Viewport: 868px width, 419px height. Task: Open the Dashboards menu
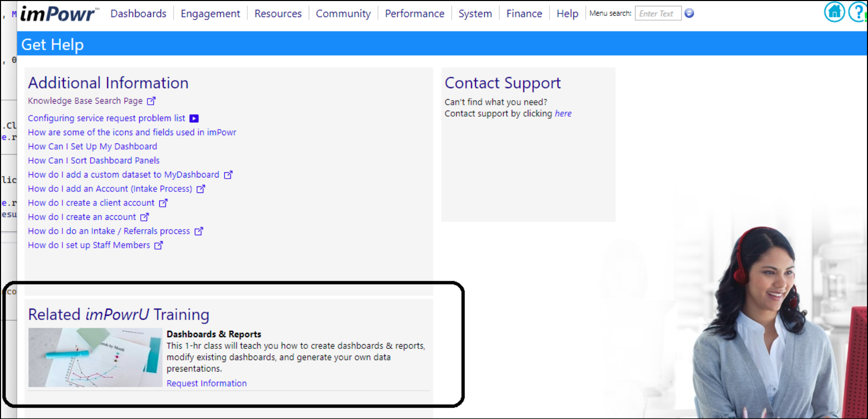click(138, 13)
